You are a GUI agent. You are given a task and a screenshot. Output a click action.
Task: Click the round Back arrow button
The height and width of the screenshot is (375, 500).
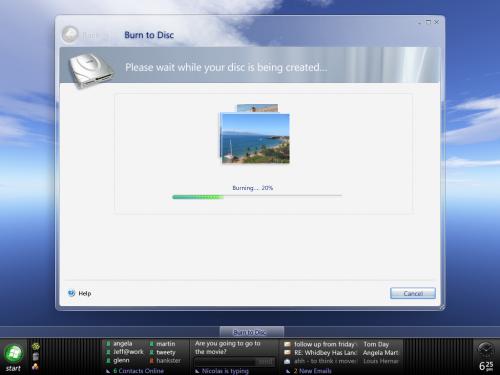(70, 34)
